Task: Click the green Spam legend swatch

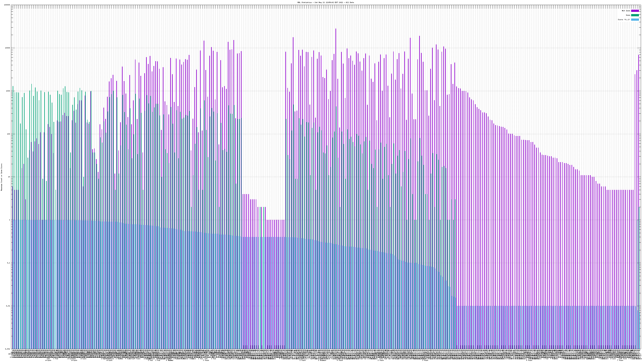Action: pyautogui.click(x=635, y=15)
